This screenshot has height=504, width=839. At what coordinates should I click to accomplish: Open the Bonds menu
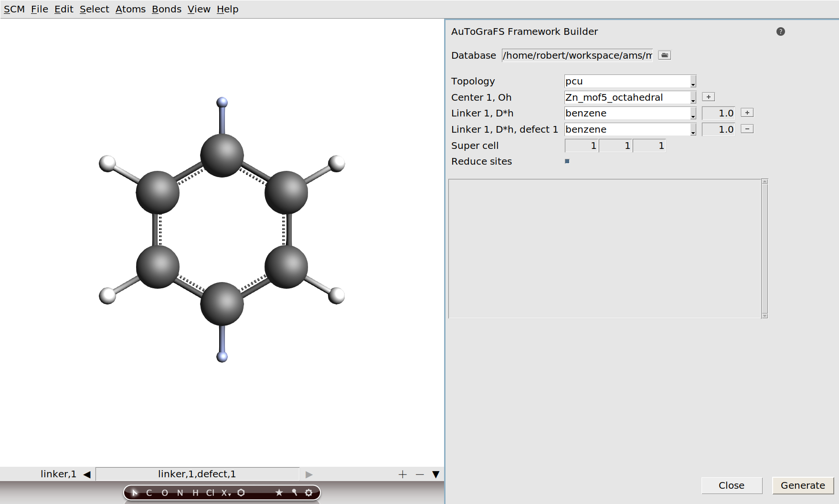(x=166, y=9)
